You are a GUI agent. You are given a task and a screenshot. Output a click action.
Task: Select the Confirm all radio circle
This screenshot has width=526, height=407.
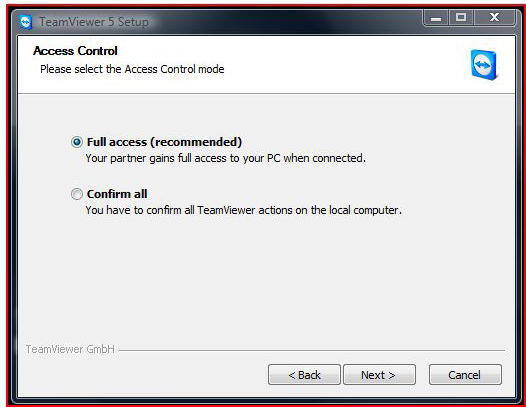coord(77,194)
